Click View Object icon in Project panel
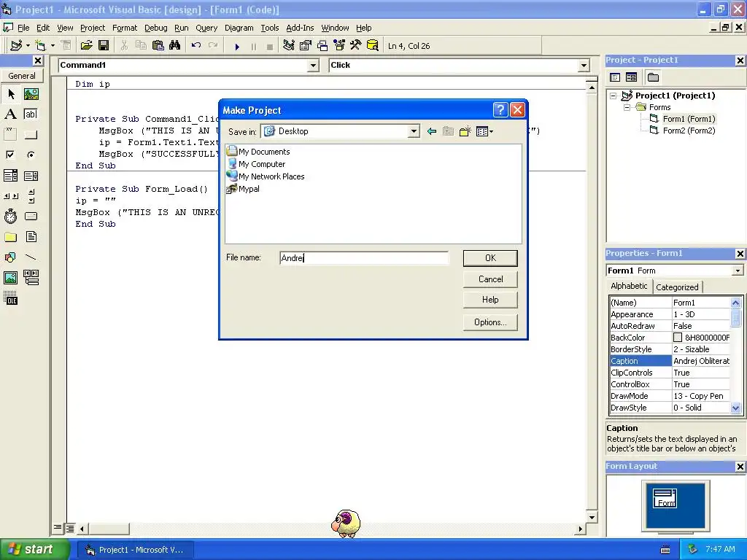The width and height of the screenshot is (747, 560). tap(631, 77)
